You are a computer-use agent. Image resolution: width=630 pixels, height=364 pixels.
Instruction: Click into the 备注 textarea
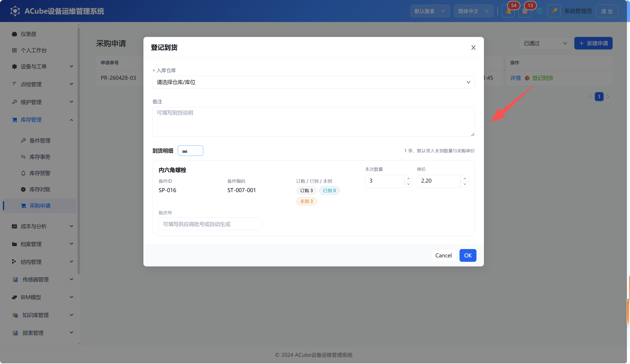click(313, 122)
